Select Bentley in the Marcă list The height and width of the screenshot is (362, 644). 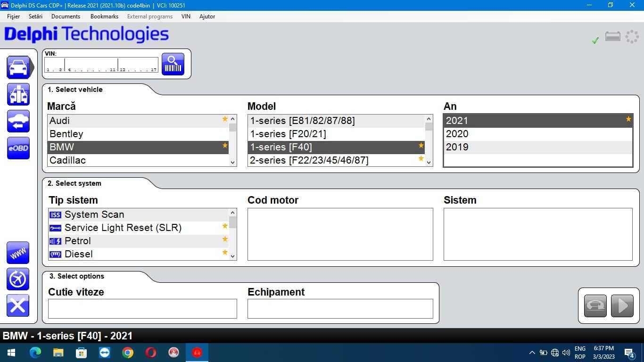click(138, 134)
